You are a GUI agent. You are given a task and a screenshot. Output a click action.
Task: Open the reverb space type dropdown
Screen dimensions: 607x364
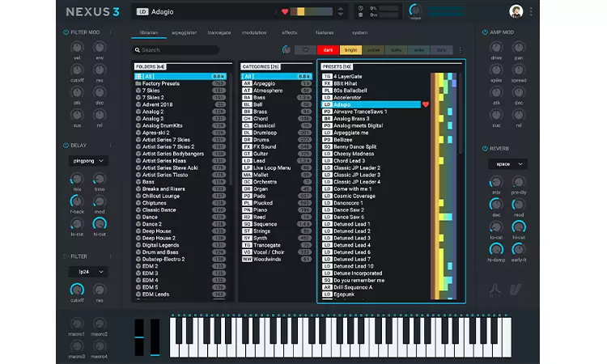coord(507,164)
